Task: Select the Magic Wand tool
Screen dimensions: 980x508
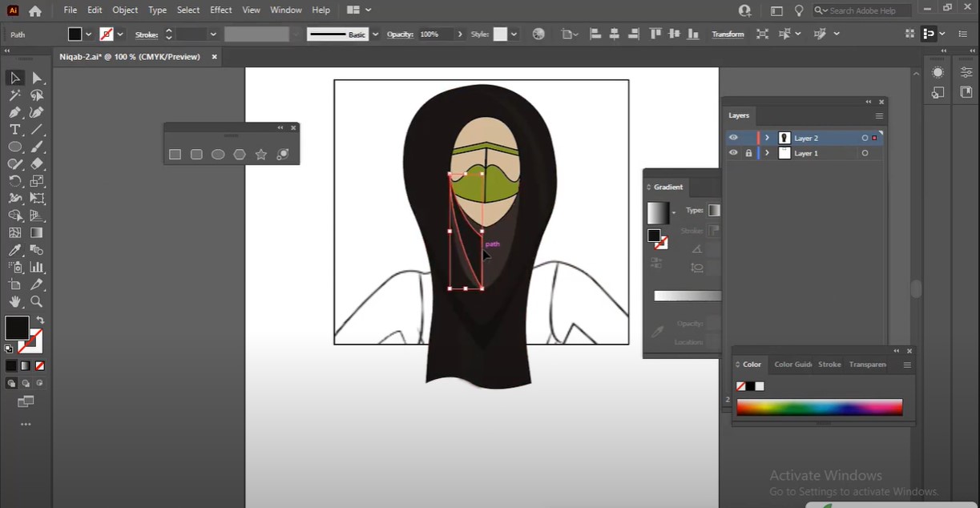Action: click(x=14, y=95)
